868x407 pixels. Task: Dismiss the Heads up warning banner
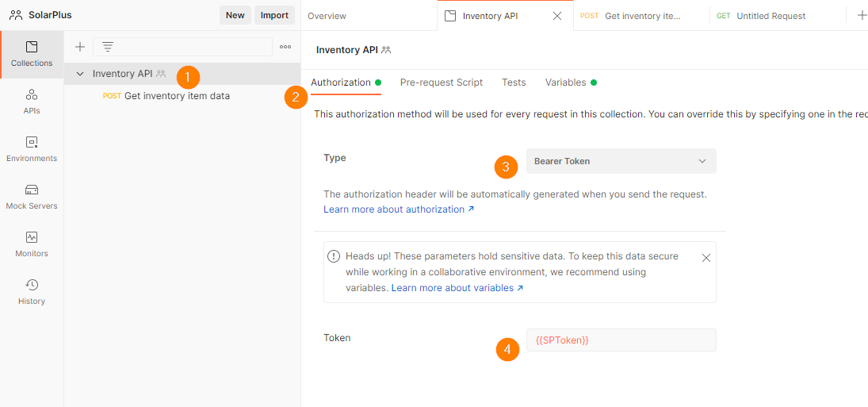coord(706,258)
